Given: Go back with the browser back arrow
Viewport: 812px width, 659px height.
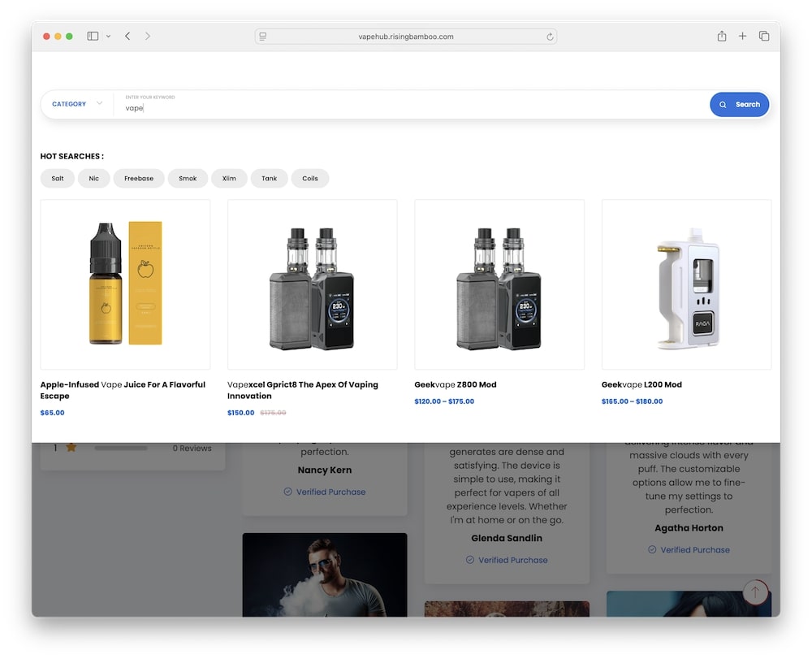Looking at the screenshot, I should (x=127, y=37).
